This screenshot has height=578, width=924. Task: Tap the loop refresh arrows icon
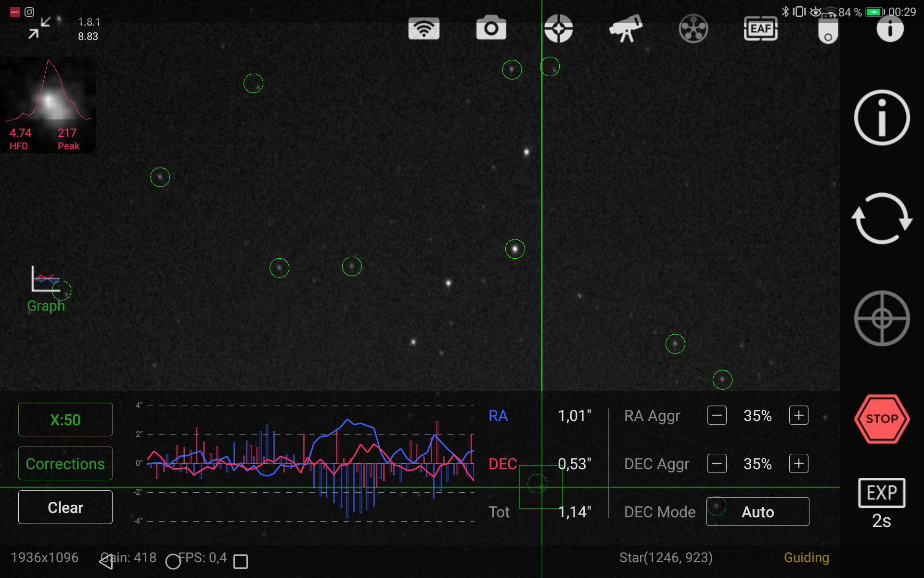coord(882,218)
